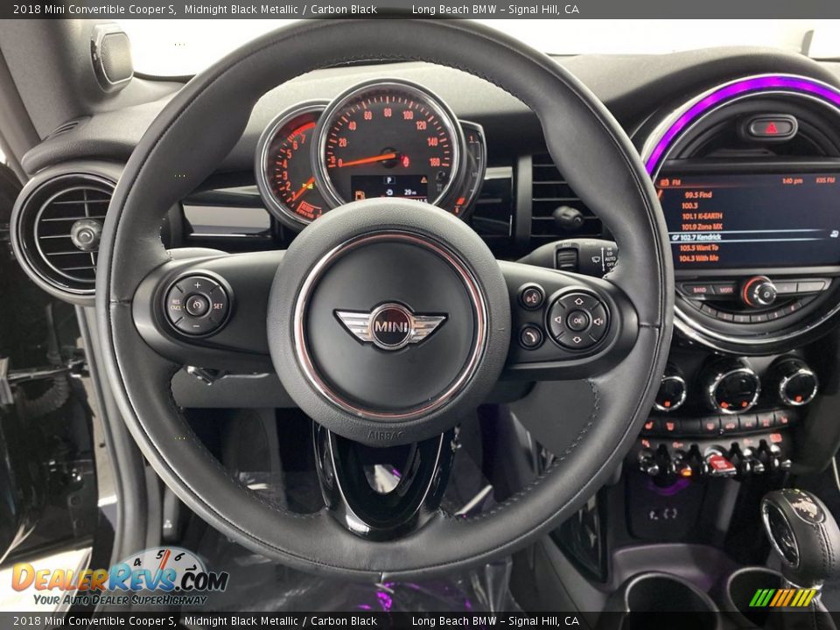Flip the amber-lit toggle switch beside start switch
This screenshot has width=840, height=630.
coord(686,467)
